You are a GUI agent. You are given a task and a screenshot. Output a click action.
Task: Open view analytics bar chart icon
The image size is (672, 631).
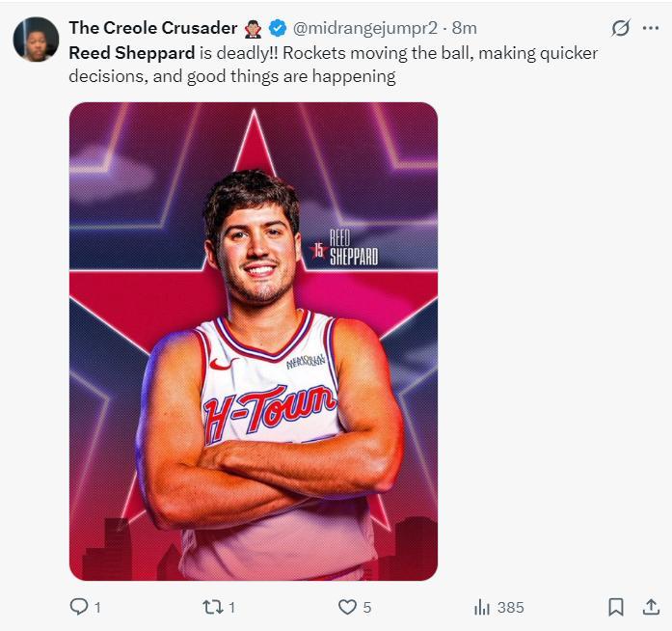[x=482, y=607]
